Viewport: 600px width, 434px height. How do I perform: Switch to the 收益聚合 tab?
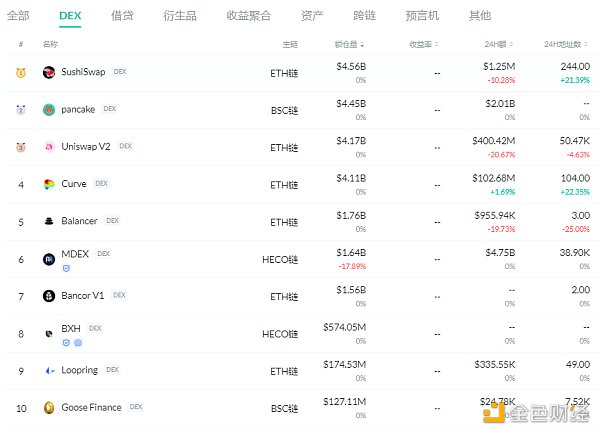click(x=249, y=16)
